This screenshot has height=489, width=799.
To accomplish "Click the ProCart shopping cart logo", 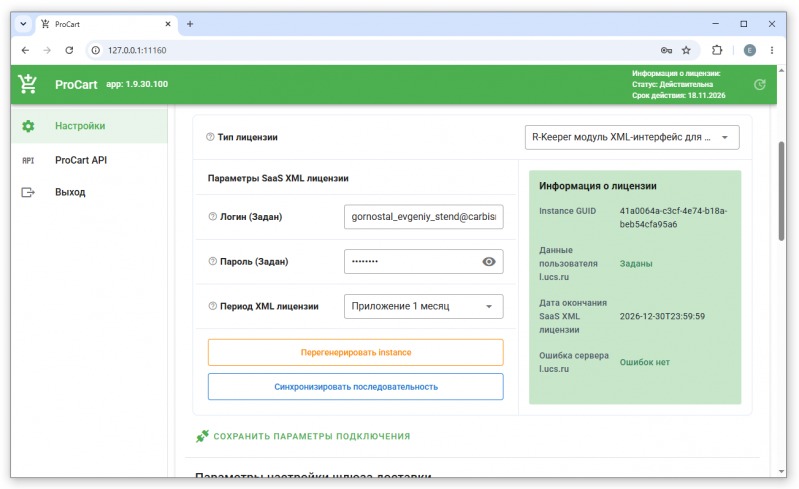I will (x=28, y=84).
